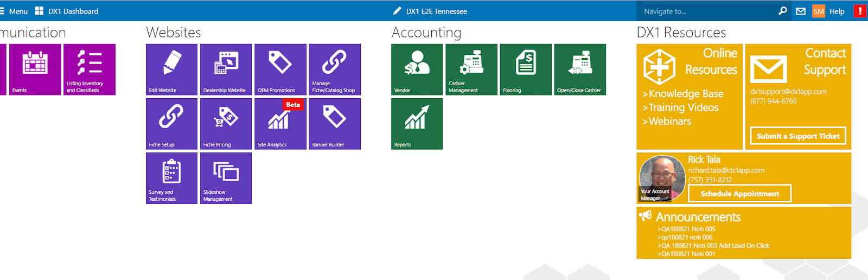
Task: Open announcement qa180821 noti 006
Action: [685, 237]
